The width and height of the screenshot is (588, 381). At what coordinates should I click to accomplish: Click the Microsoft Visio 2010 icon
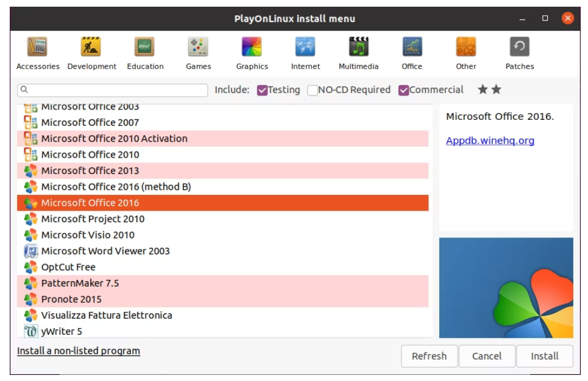pyautogui.click(x=30, y=235)
